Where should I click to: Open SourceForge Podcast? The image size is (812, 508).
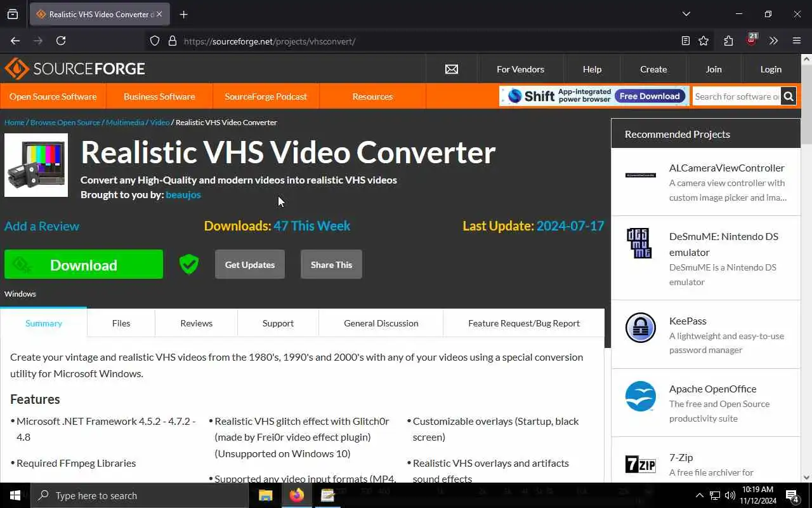coord(266,97)
